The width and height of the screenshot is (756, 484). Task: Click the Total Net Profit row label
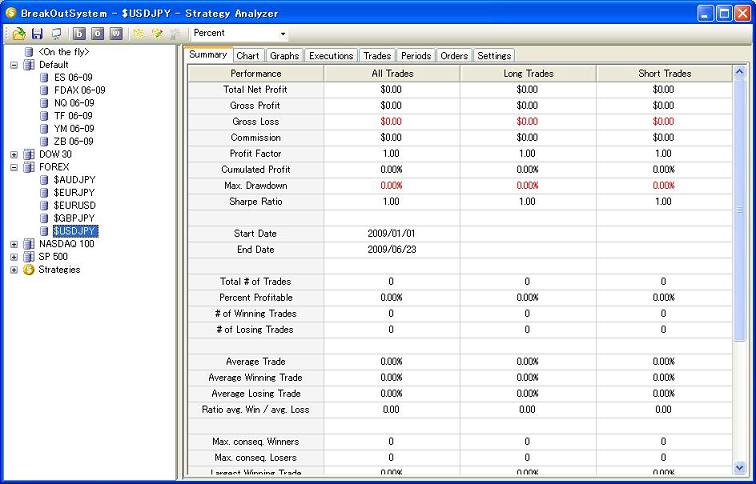coord(256,90)
